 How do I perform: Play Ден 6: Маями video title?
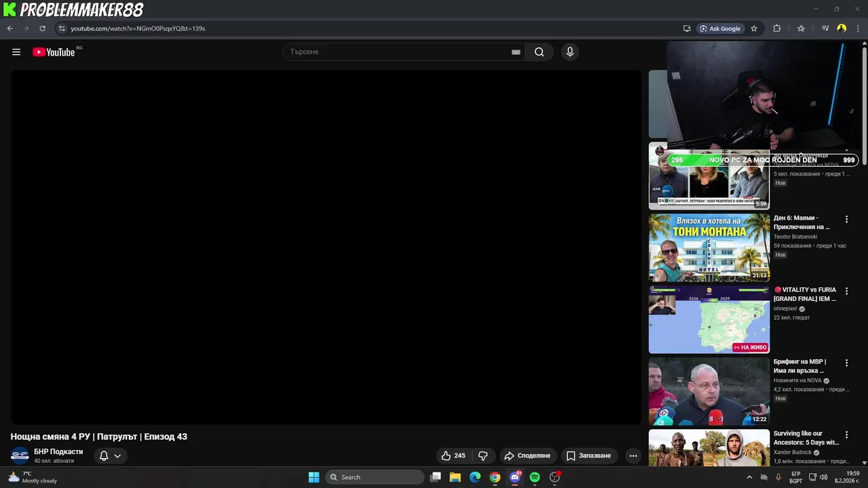tap(802, 222)
